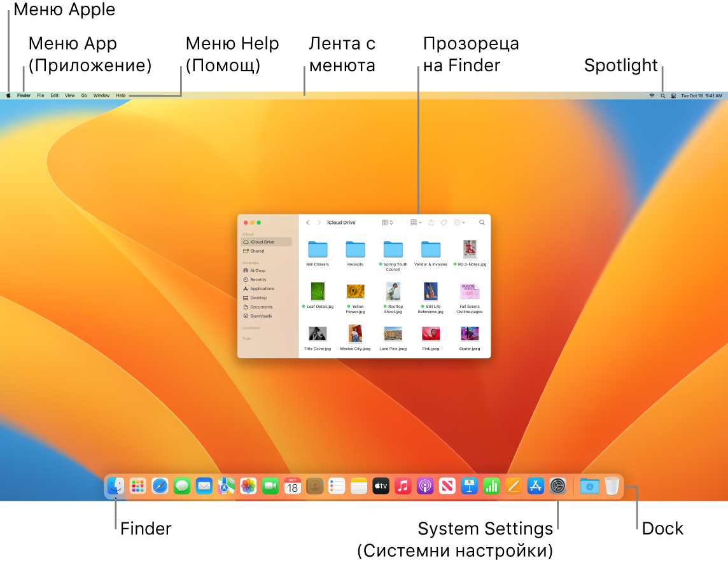Open Contacts app in the Dock
This screenshot has width=728, height=565.
click(x=315, y=486)
